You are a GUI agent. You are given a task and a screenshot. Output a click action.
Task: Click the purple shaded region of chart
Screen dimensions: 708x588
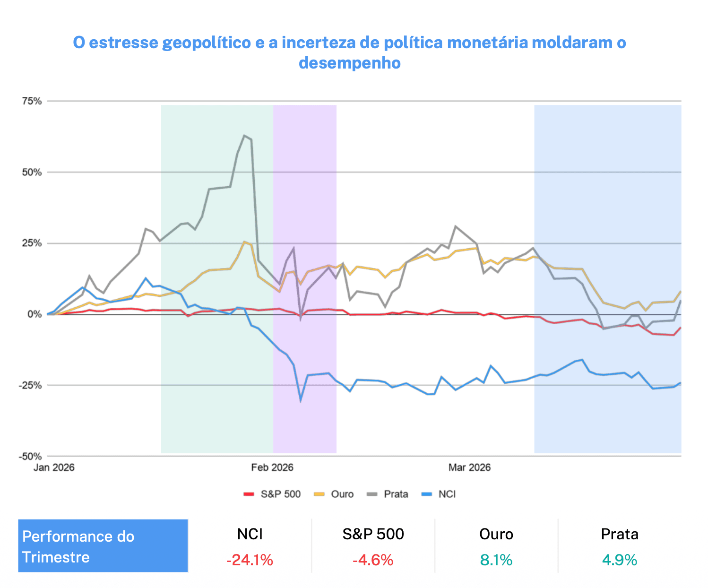[x=305, y=189]
